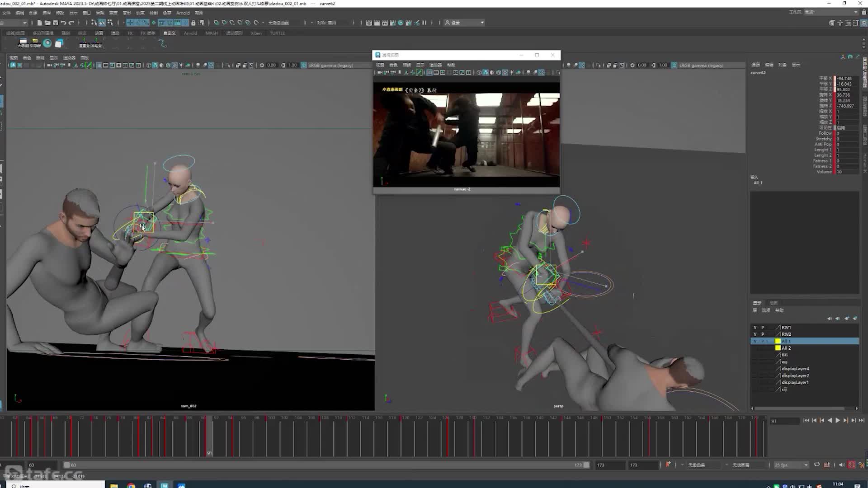
Task: Toggle smooth shade all in left viewport
Action: tap(155, 66)
